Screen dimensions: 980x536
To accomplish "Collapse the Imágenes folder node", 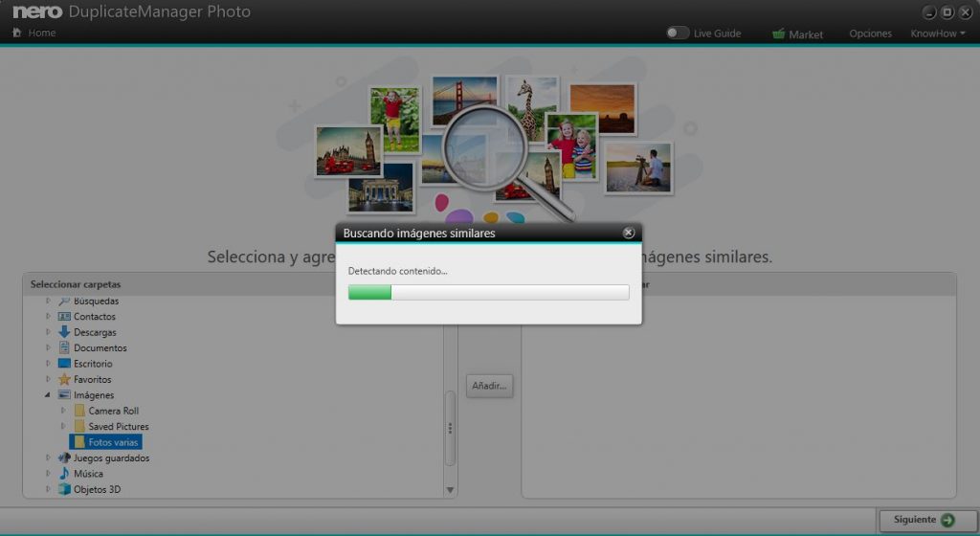I will (48, 394).
